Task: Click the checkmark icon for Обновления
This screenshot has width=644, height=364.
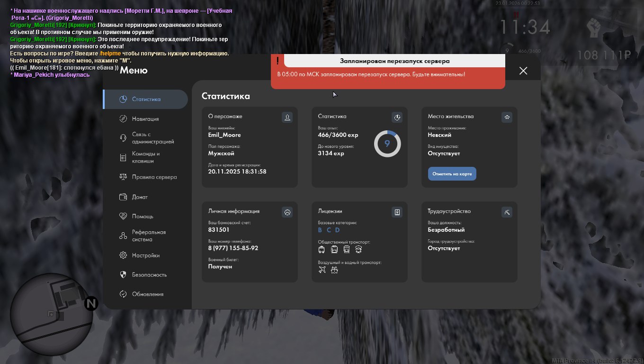Action: click(x=123, y=294)
